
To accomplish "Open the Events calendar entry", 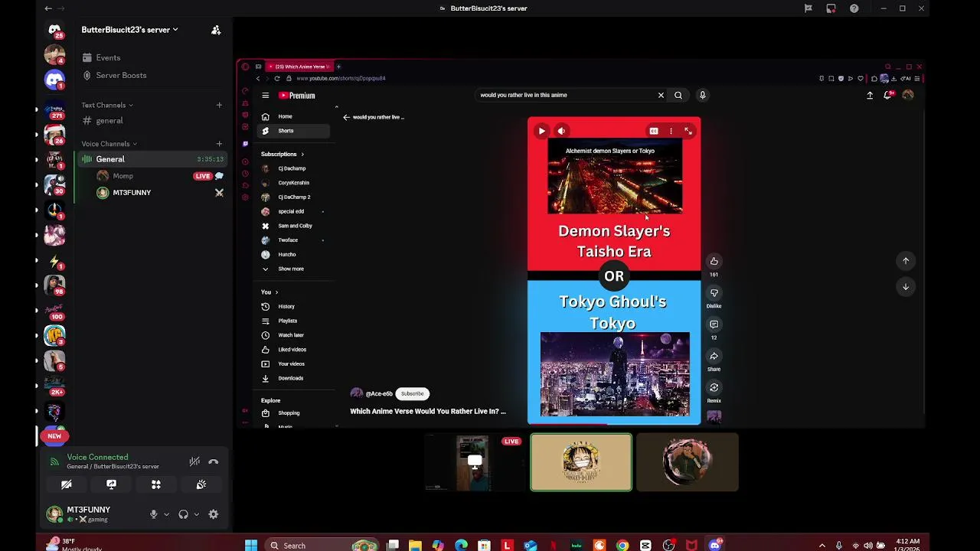I will [108, 57].
